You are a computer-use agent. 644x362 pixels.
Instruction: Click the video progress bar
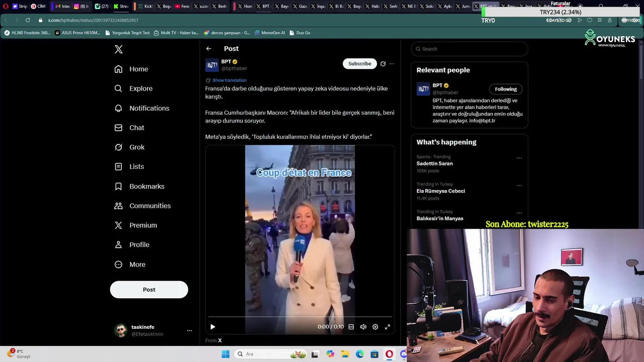300,317
